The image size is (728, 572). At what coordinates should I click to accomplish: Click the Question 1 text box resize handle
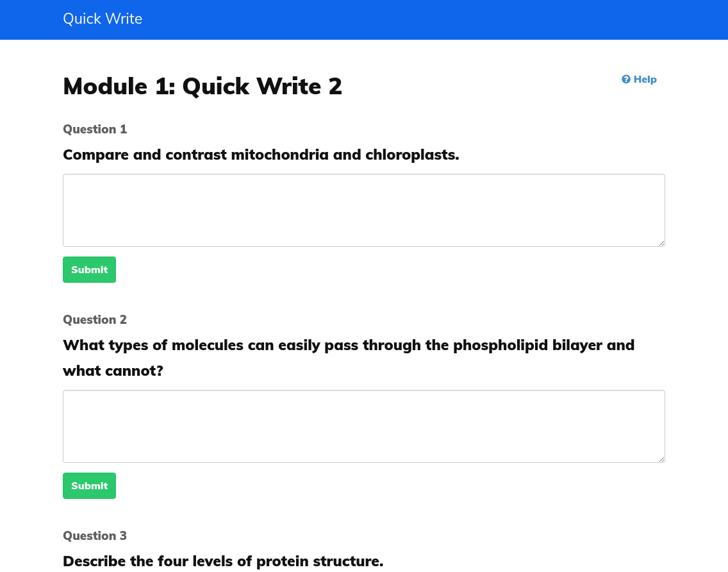(661, 242)
